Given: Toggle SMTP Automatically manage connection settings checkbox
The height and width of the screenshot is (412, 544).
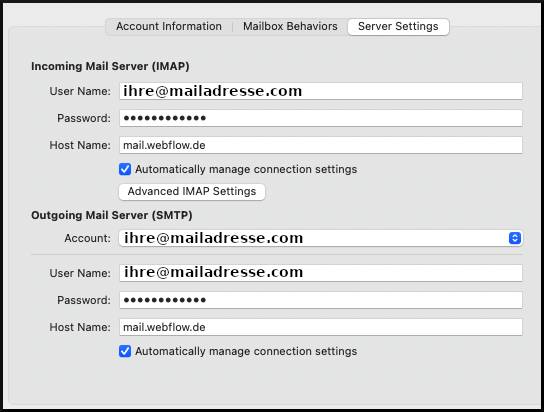Looking at the screenshot, I should coord(125,351).
